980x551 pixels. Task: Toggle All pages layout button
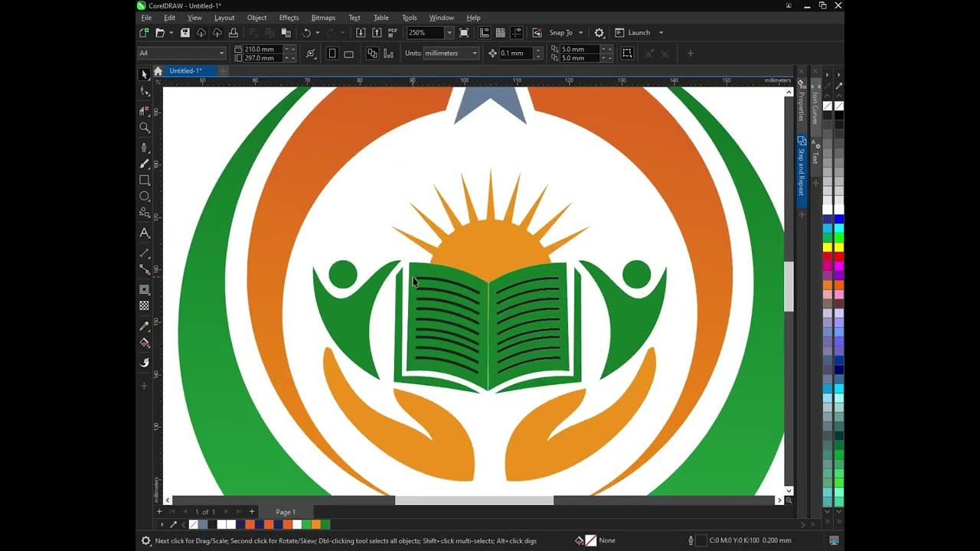[x=372, y=54]
